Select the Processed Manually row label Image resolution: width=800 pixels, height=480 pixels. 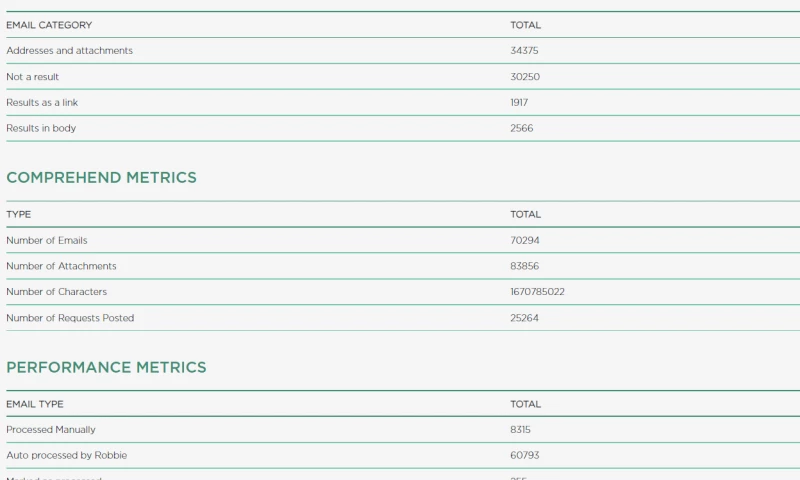tap(51, 430)
